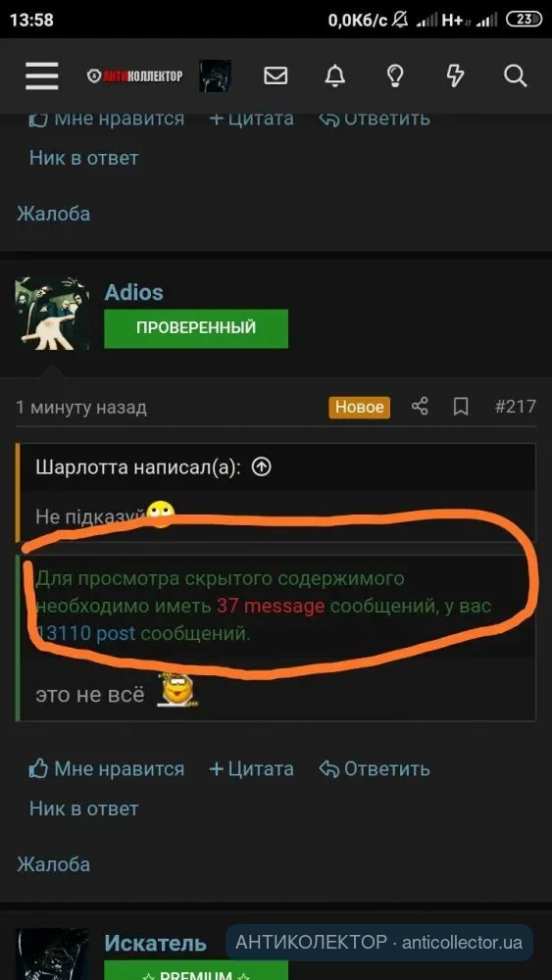Screen dimensions: 552x980
Task: Jump to Шарлотта's quoted post arrow
Action: click(262, 466)
